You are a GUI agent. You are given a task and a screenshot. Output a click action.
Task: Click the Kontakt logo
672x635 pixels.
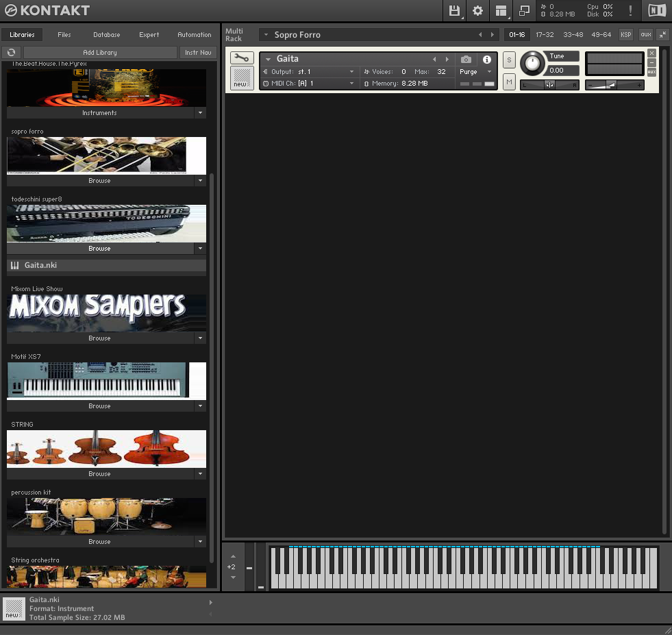(x=47, y=10)
